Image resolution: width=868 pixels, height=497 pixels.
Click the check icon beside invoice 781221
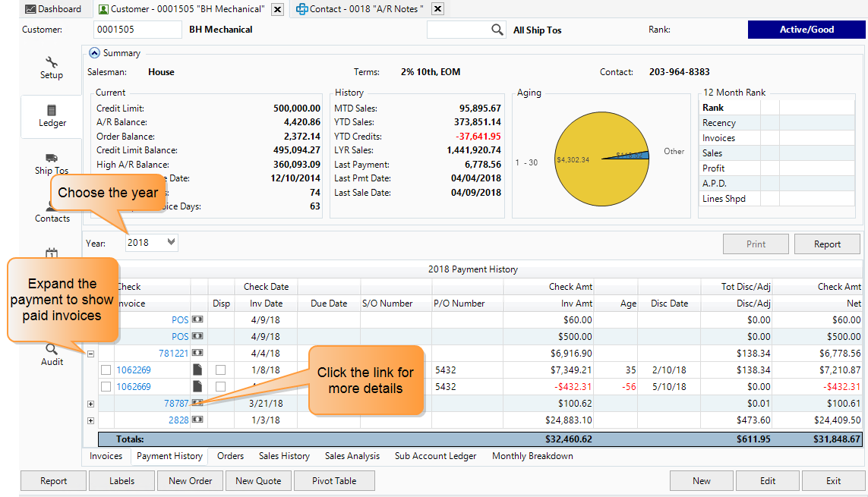197,353
